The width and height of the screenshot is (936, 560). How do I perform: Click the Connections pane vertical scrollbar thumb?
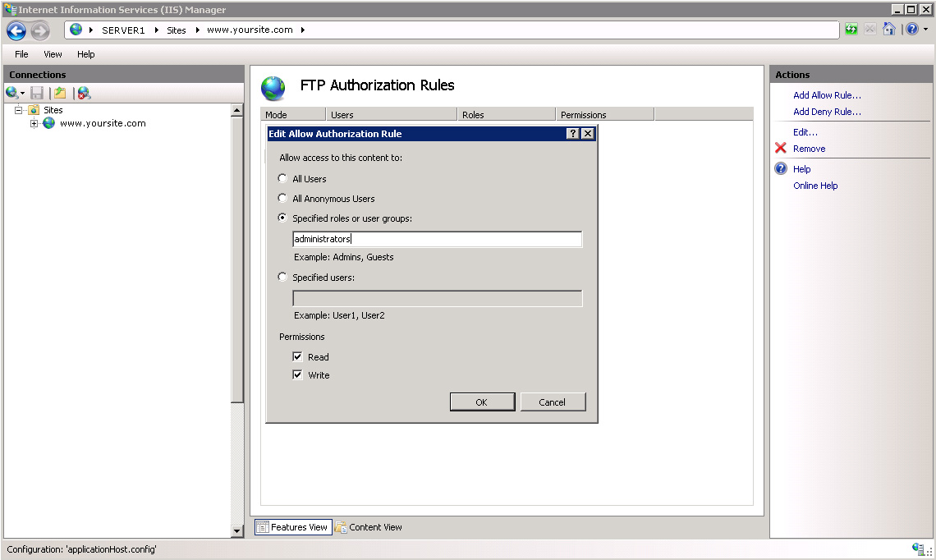tap(237, 259)
